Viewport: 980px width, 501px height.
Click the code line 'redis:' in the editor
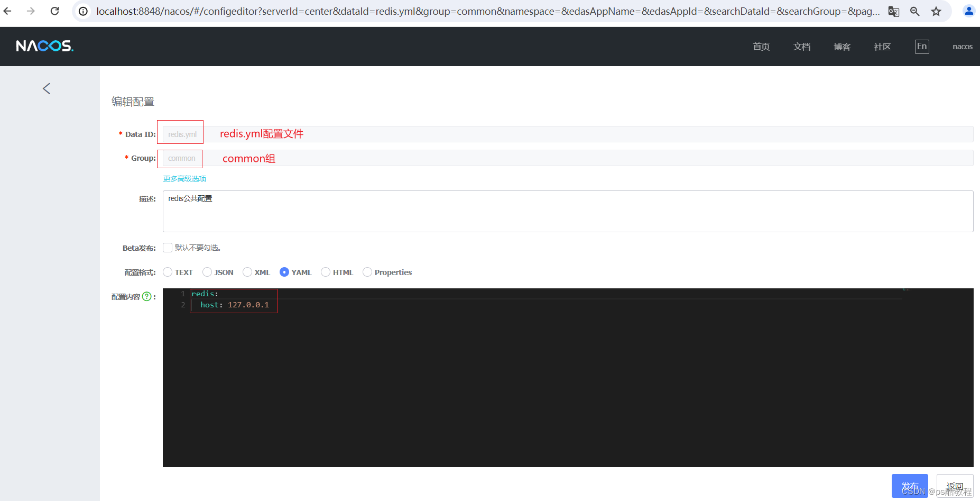tap(205, 294)
